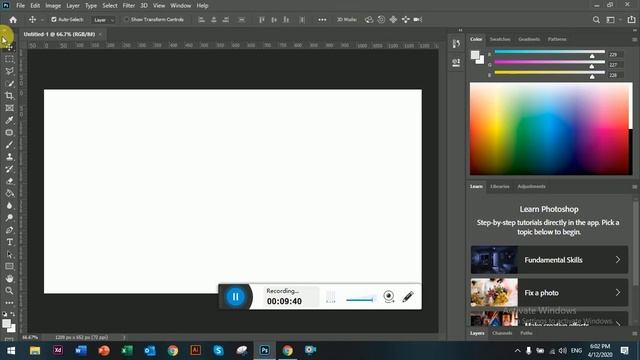Image resolution: width=640 pixels, height=360 pixels.
Task: Open Excel from the taskbar
Action: tap(127, 351)
